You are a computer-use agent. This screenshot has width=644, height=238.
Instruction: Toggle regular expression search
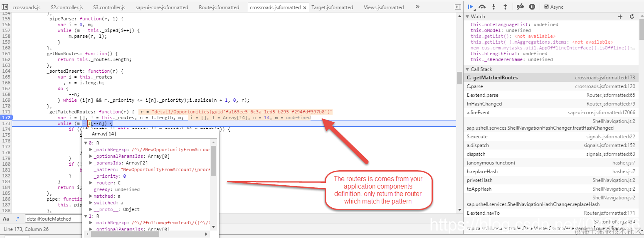tap(17, 218)
